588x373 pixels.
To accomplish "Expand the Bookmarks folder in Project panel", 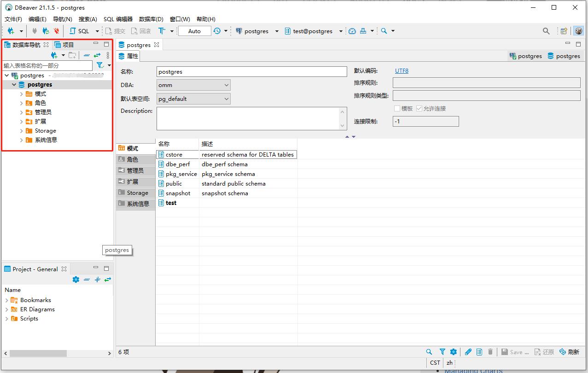I will click(7, 300).
